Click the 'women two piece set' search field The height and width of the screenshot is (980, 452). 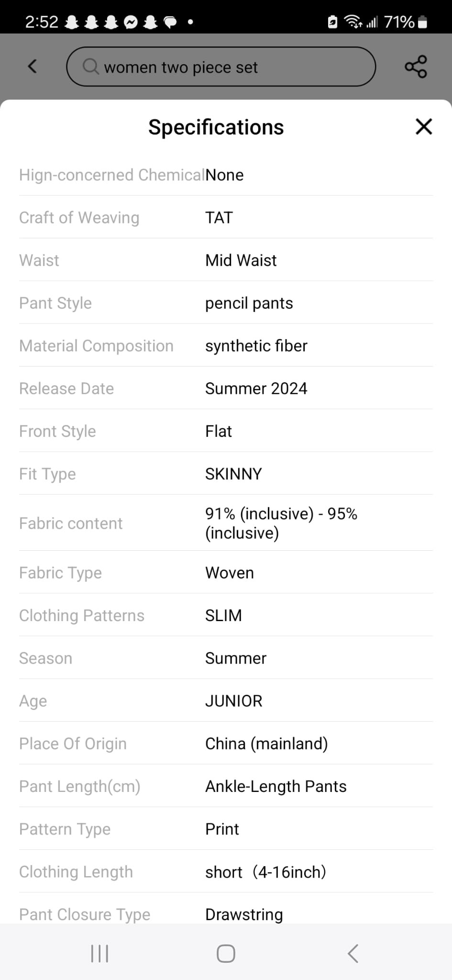tap(221, 67)
